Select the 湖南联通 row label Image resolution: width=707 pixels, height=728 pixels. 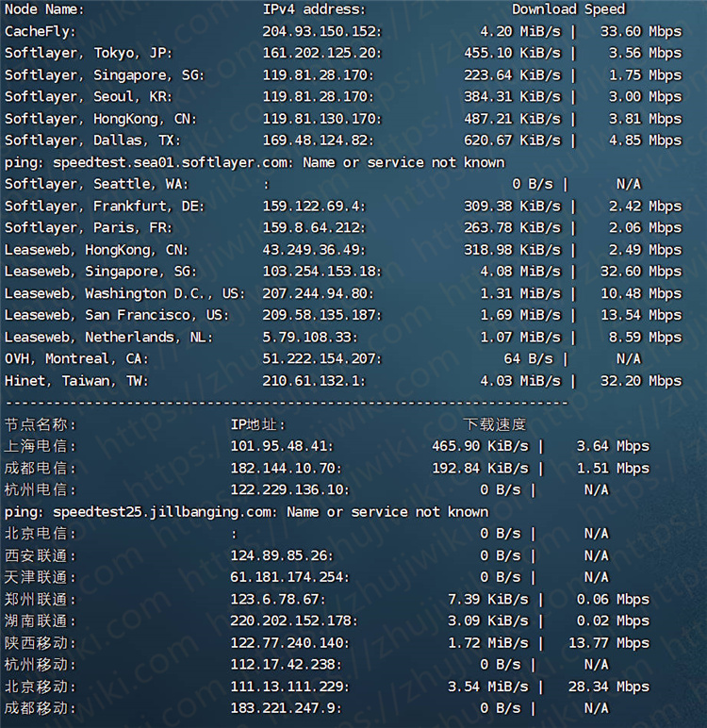[40, 621]
